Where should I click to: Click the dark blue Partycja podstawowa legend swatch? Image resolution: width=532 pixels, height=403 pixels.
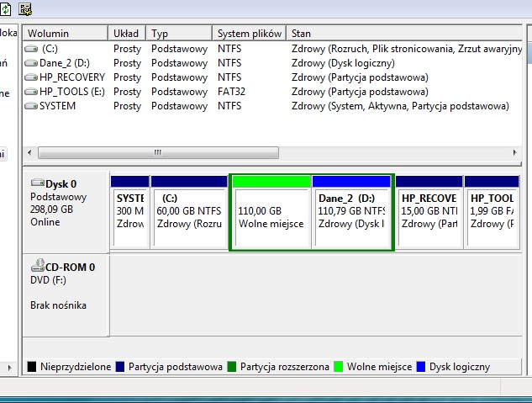pyautogui.click(x=120, y=367)
